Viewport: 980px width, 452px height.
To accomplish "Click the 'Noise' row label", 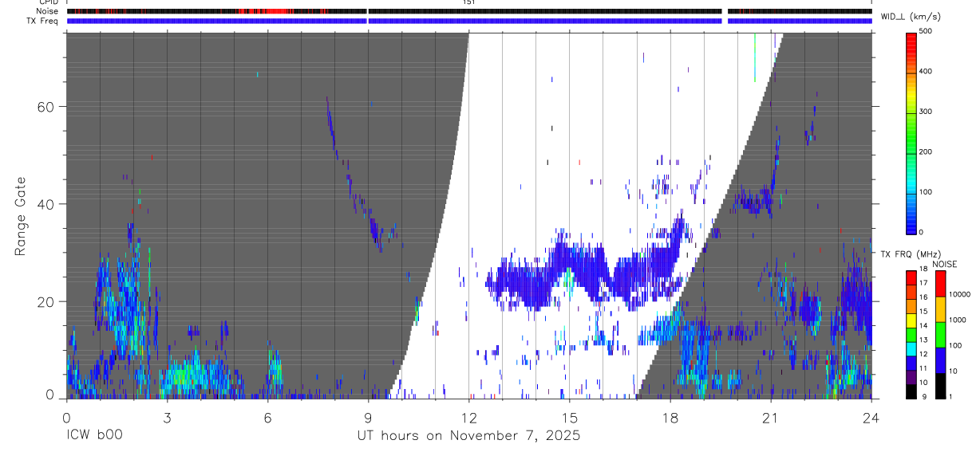I will (48, 11).
